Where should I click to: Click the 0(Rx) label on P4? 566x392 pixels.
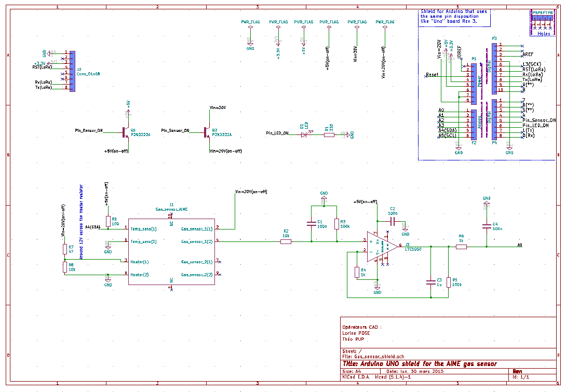coord(529,136)
